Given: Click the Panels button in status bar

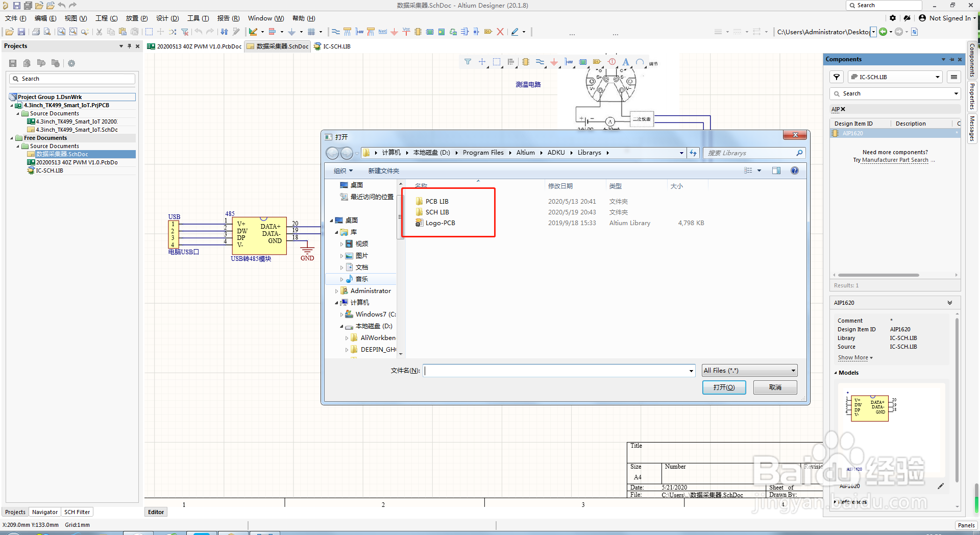Looking at the screenshot, I should tap(966, 525).
